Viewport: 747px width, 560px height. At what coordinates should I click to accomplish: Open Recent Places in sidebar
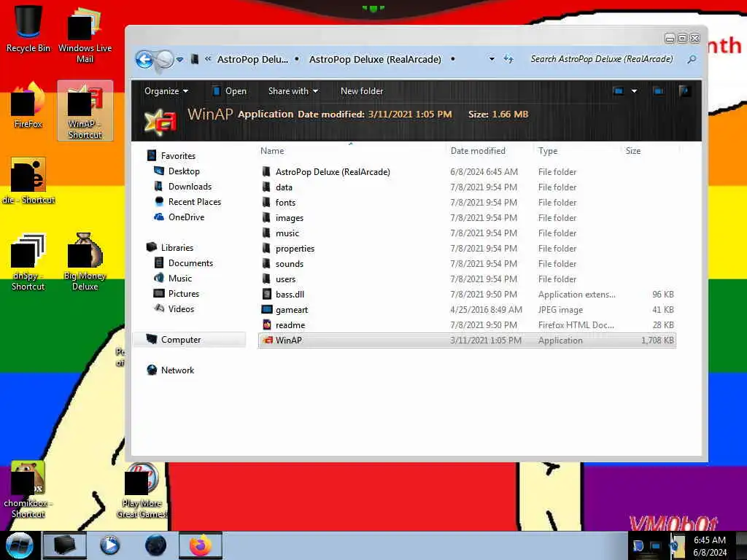point(194,201)
